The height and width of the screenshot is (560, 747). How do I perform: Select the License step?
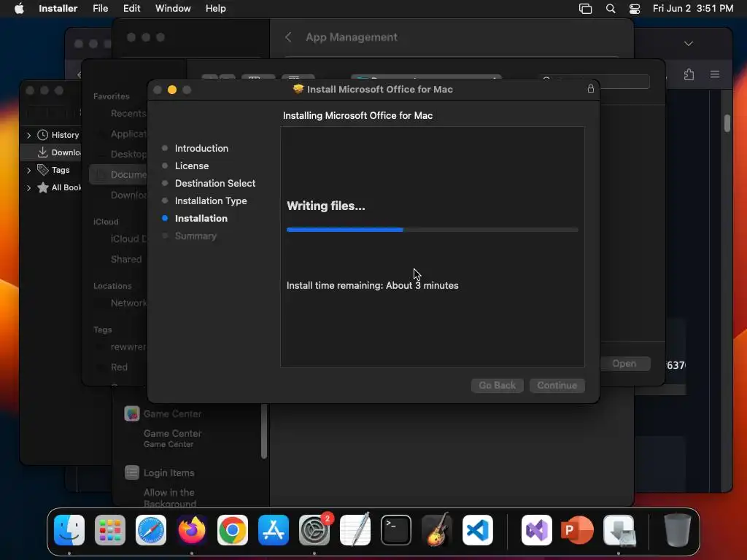pyautogui.click(x=192, y=166)
